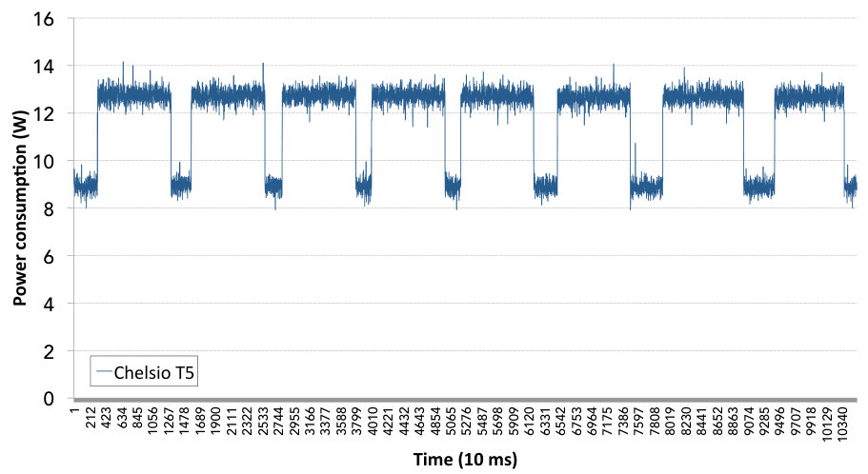Click x-axis tick label 212

(91, 418)
